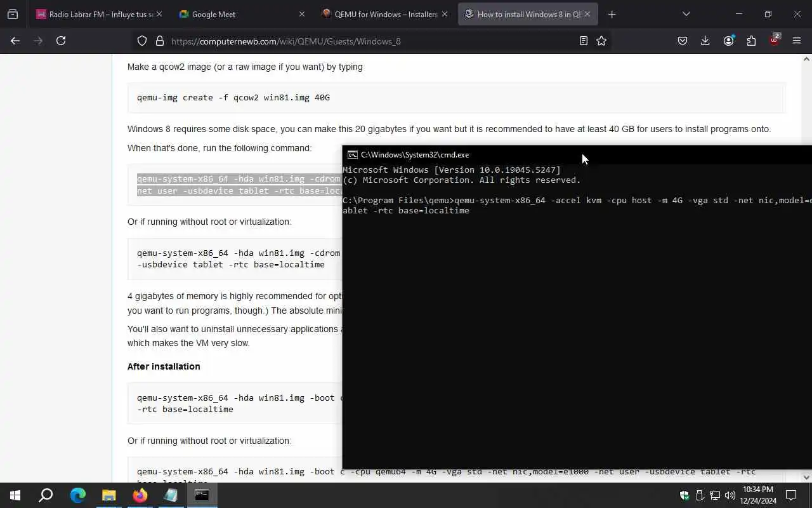The image size is (812, 508).
Task: Click the cmd.exe window title bar
Action: click(577, 154)
